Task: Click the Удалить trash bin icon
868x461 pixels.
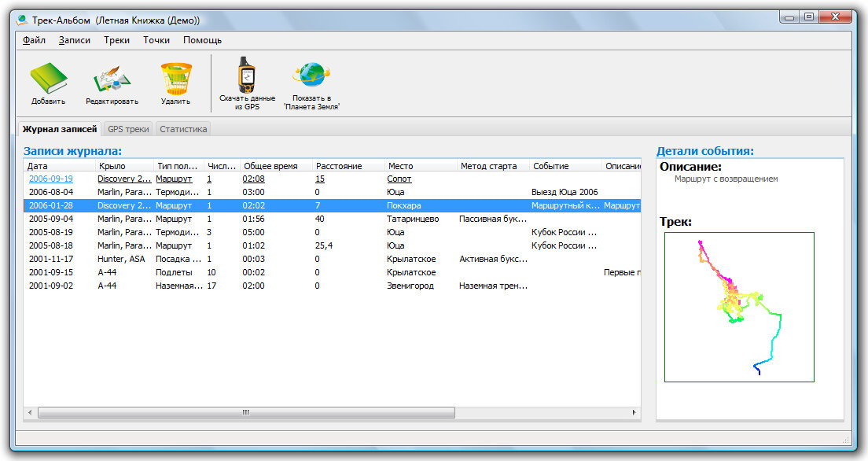Action: pyautogui.click(x=175, y=79)
